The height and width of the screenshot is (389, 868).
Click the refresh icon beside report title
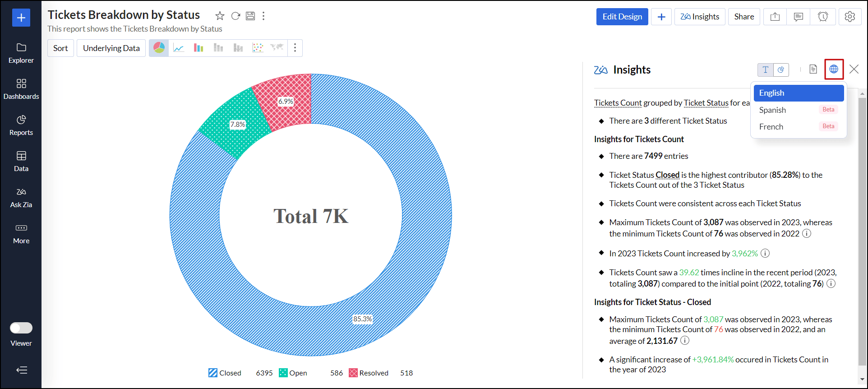[x=235, y=16]
